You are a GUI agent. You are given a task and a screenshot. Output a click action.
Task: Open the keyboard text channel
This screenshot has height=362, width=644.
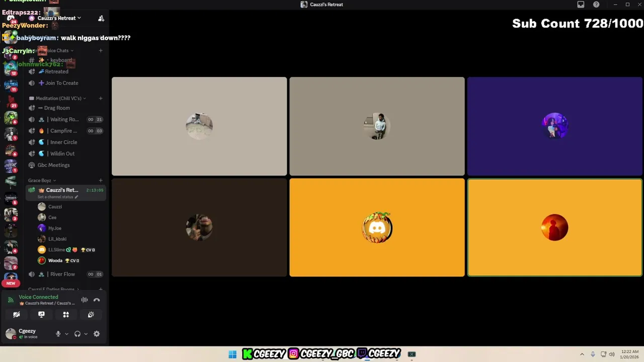[65, 60]
